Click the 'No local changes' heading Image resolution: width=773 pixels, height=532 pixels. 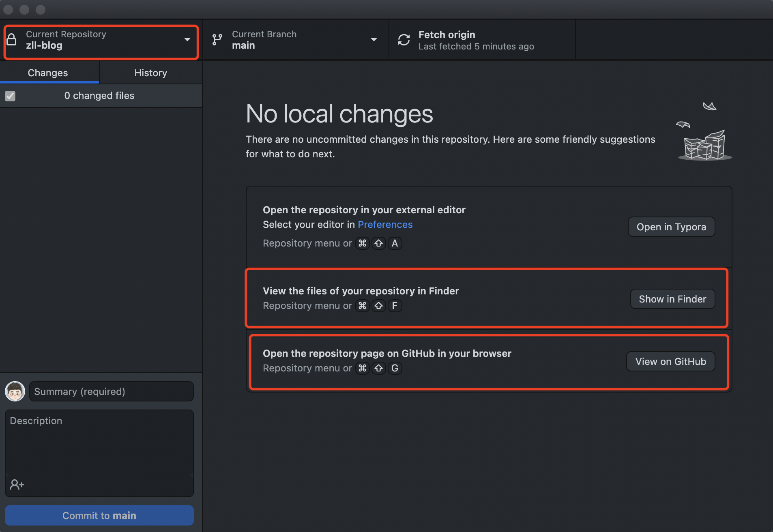pyautogui.click(x=339, y=114)
